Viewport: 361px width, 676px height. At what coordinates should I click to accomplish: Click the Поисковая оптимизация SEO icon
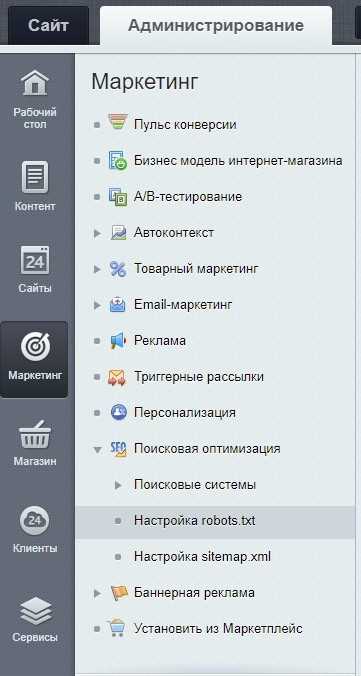click(x=118, y=449)
